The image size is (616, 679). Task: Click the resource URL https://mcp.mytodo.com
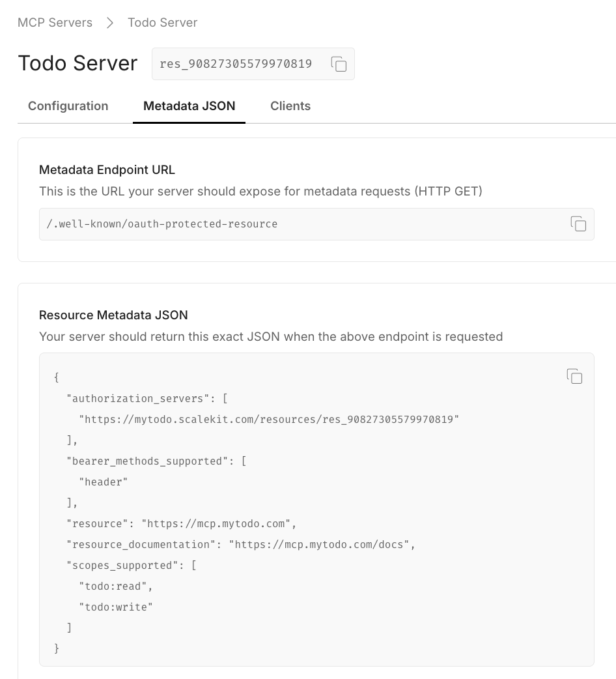[217, 523]
